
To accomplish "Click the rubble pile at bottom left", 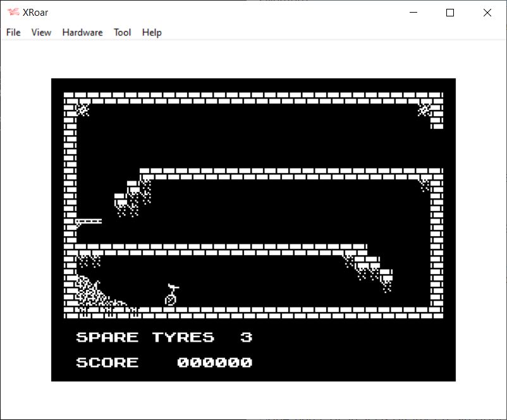I will pos(92,292).
